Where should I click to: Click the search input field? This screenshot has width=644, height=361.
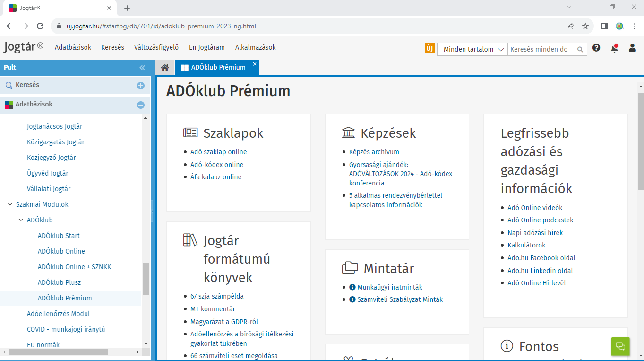[541, 49]
